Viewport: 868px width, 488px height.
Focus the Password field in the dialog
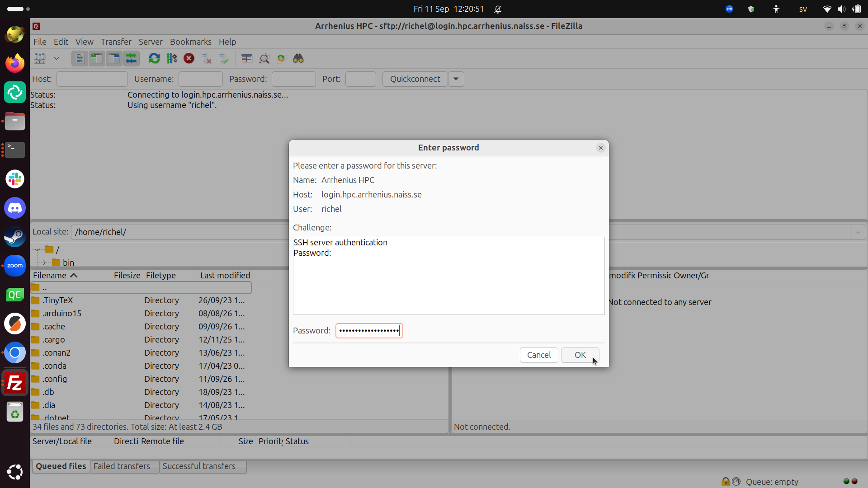point(369,331)
